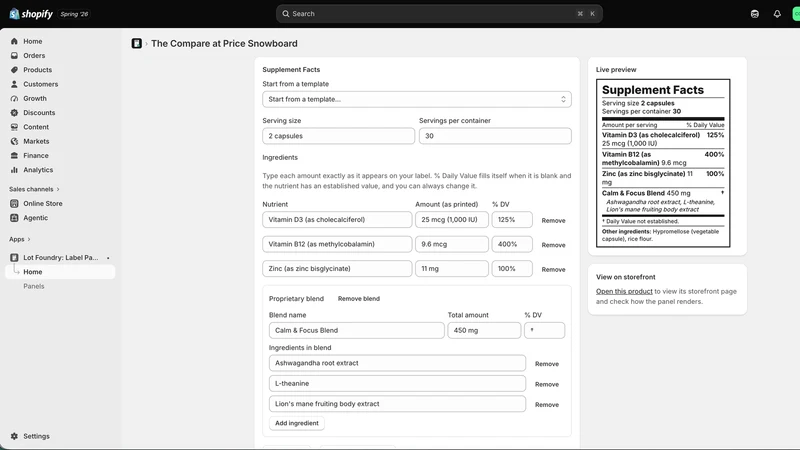Screen dimensions: 800x450
Task: Edit the 400% DV field
Action: click(512, 244)
